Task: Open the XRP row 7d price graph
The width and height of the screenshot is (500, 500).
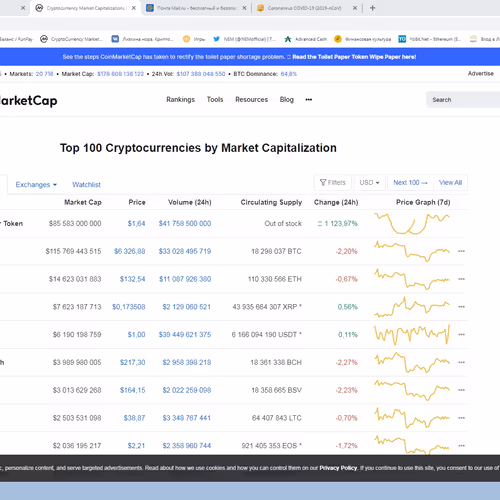Action: 412,307
